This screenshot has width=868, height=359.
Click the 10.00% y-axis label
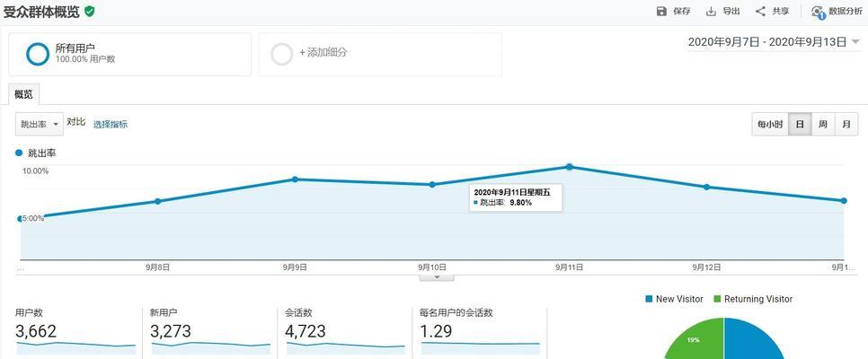(x=35, y=171)
